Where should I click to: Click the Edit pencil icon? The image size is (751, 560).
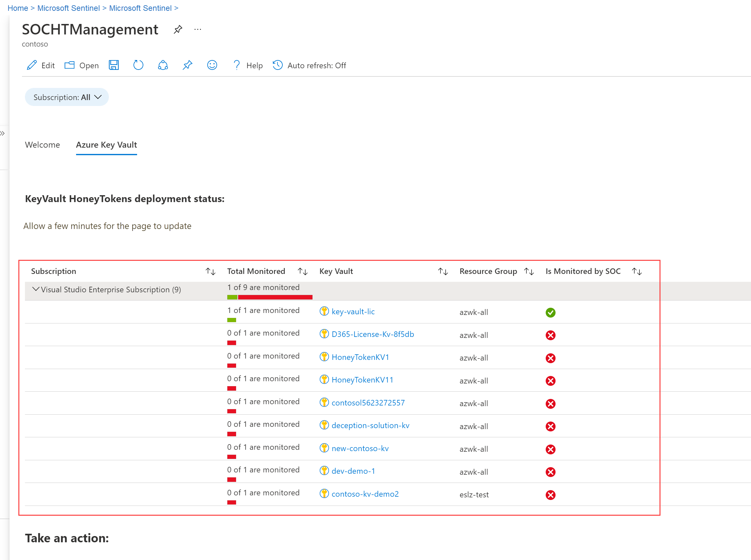[31, 65]
